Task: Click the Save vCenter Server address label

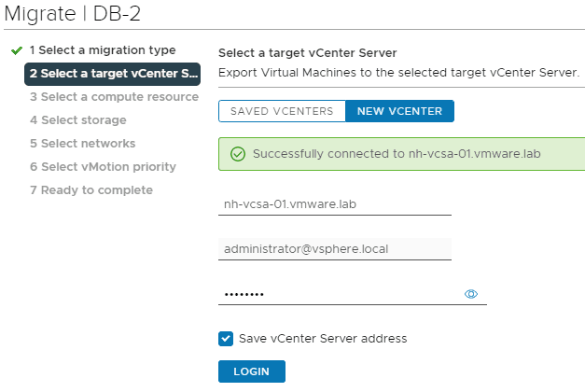Action: pyautogui.click(x=323, y=339)
